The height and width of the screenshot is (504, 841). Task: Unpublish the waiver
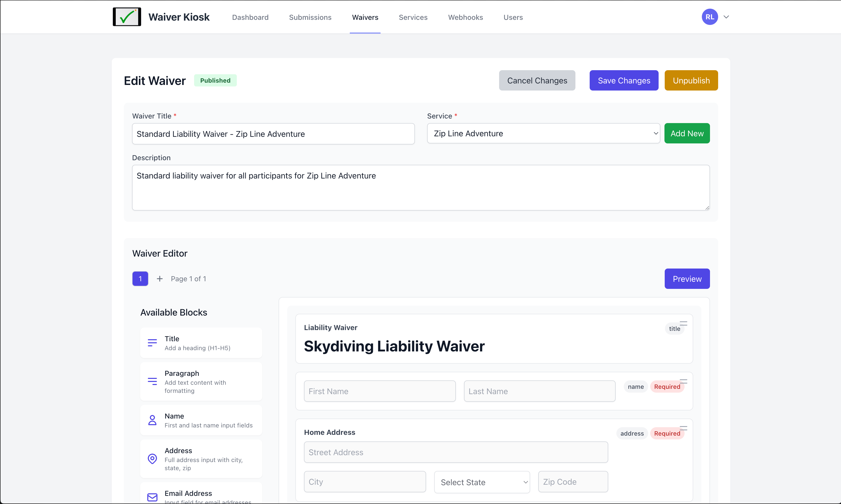(x=691, y=81)
